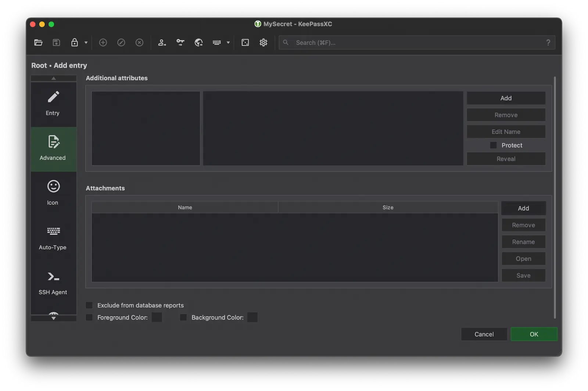Save the current database
The height and width of the screenshot is (391, 588).
click(56, 42)
